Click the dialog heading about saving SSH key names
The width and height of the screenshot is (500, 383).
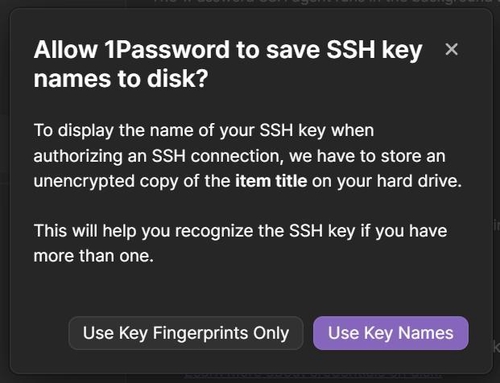click(x=228, y=64)
